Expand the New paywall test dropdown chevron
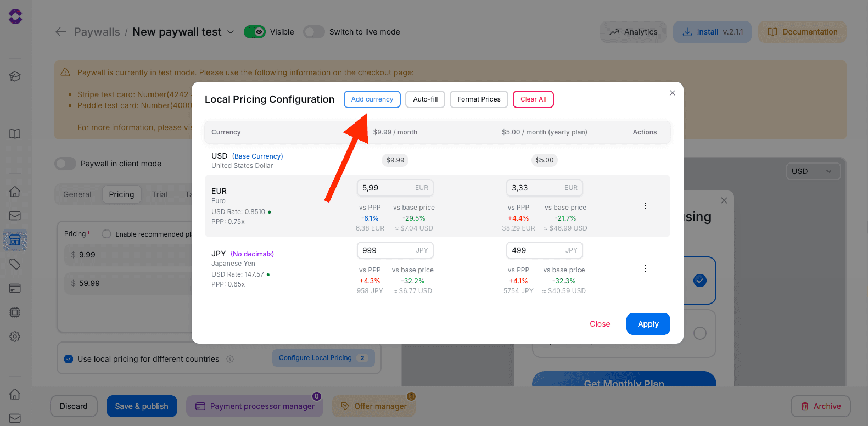This screenshot has width=868, height=426. pyautogui.click(x=231, y=32)
